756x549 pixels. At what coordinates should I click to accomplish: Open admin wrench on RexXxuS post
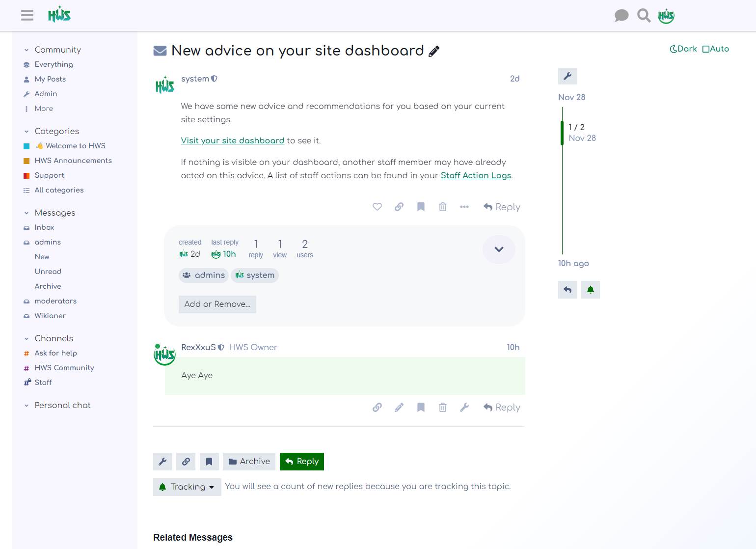point(464,407)
